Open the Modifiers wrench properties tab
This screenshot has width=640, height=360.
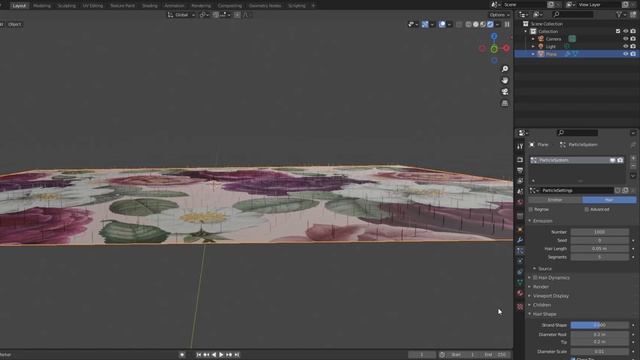click(x=520, y=240)
